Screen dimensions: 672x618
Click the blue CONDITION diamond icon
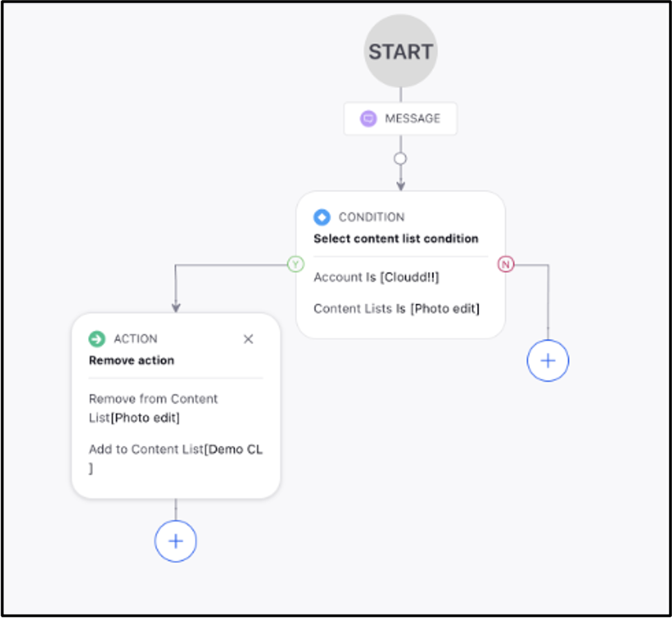tap(322, 217)
